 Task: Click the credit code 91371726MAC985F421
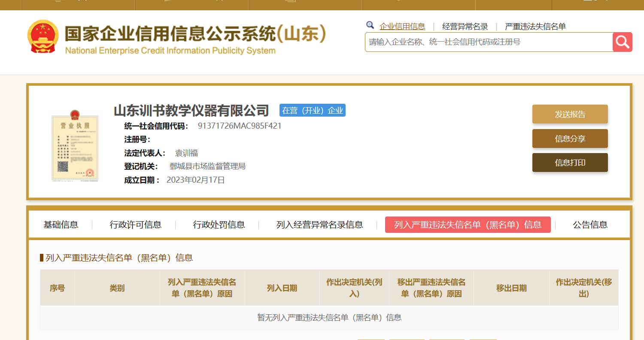[240, 126]
